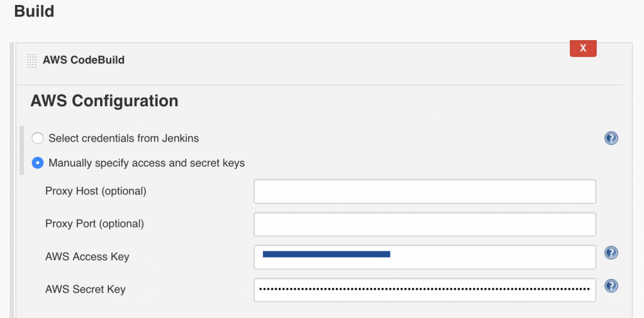
Task: Click empty area of AWS Access Key field
Action: tap(493, 257)
